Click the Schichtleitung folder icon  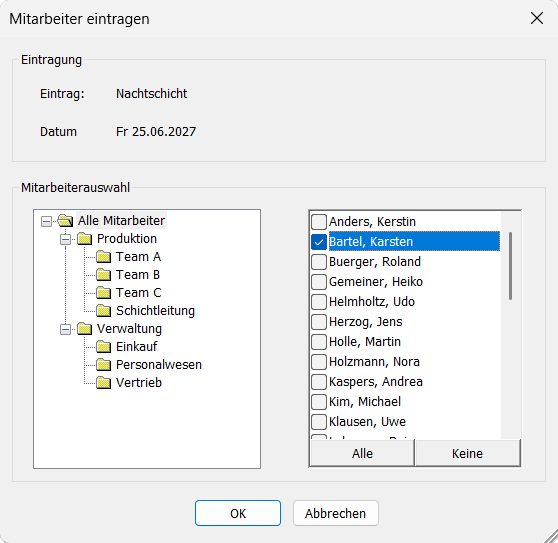(104, 311)
